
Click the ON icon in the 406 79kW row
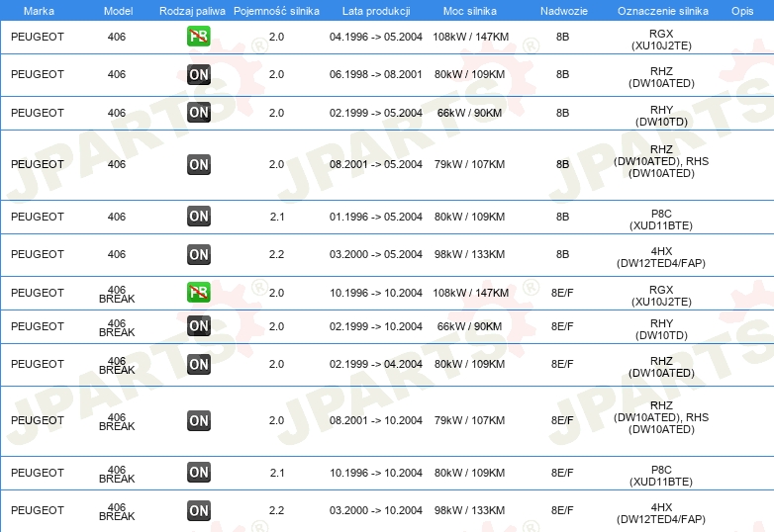(198, 165)
